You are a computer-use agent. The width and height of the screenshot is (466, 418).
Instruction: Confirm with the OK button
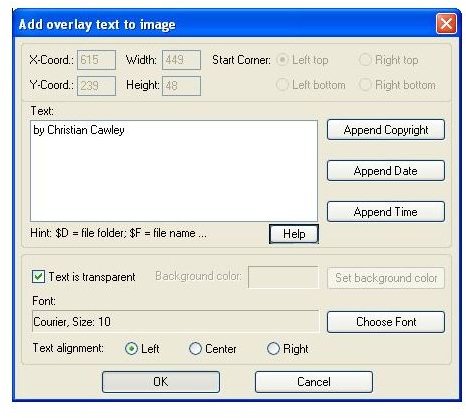click(x=161, y=382)
